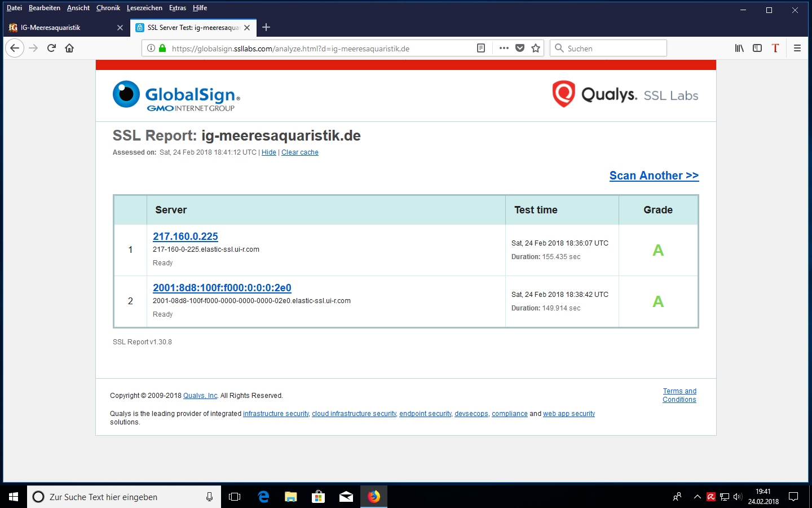This screenshot has height=508, width=812.
Task: Open the Chronik menu
Action: [108, 8]
